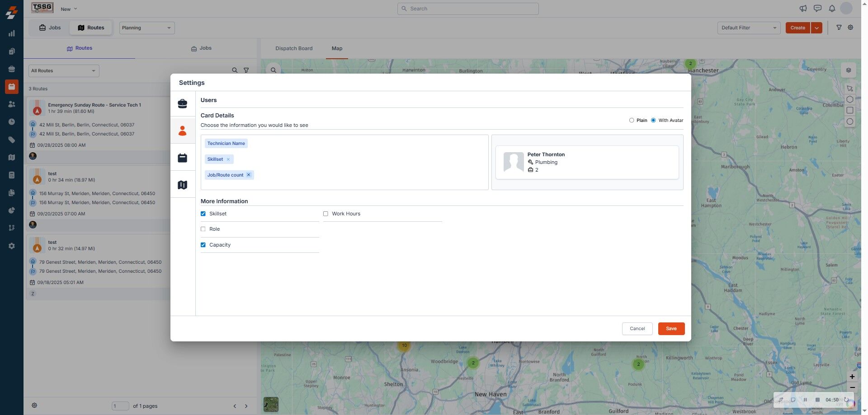Open the notifications bell
The width and height of the screenshot is (868, 415).
point(832,9)
